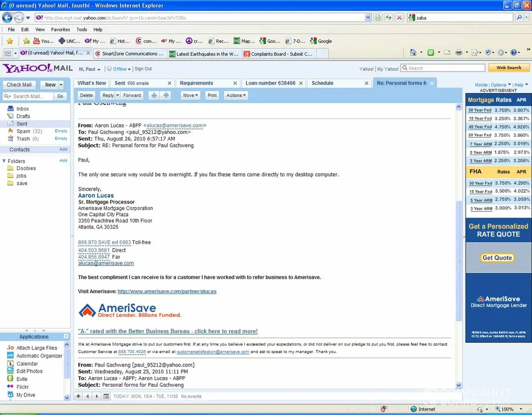Viewport: 532px width, 415px height.
Task: Collapse the Folders tree
Action: tap(4, 161)
